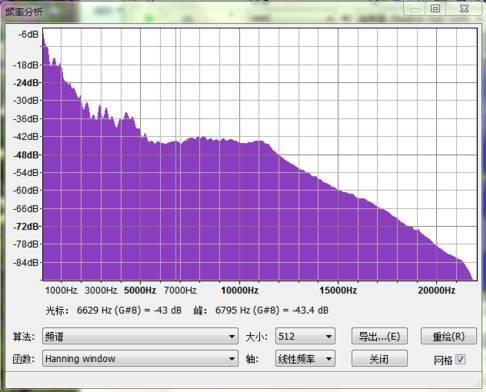Click the arrow of the 512 size combo box

(x=329, y=336)
